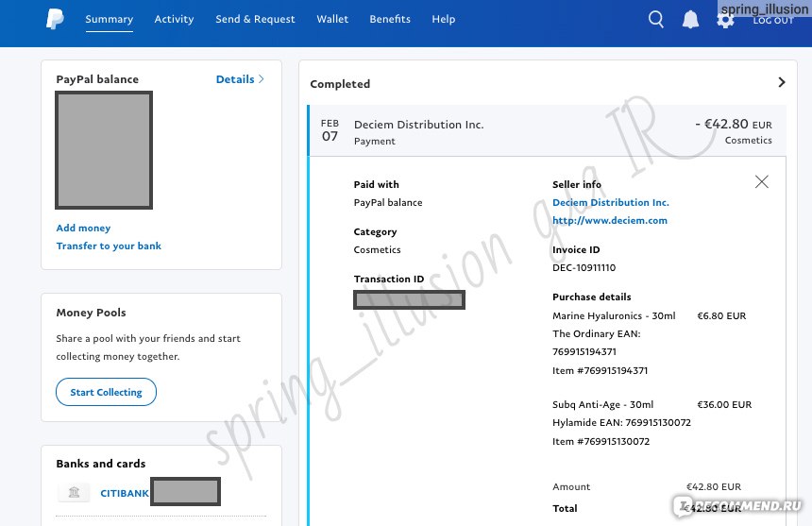
Task: Click the Payment label under Deciem
Action: (375, 142)
